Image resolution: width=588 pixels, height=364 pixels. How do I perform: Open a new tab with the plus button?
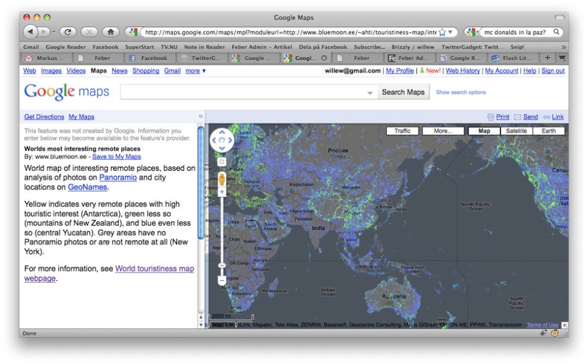547,58
